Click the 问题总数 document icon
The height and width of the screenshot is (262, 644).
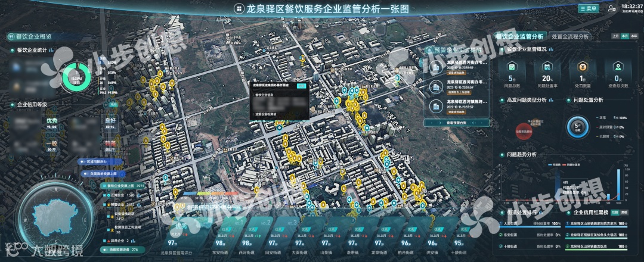pyautogui.click(x=512, y=67)
